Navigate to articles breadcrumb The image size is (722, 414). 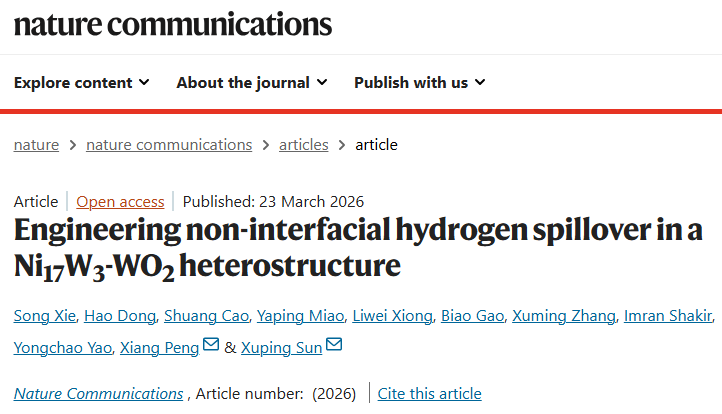pos(303,145)
